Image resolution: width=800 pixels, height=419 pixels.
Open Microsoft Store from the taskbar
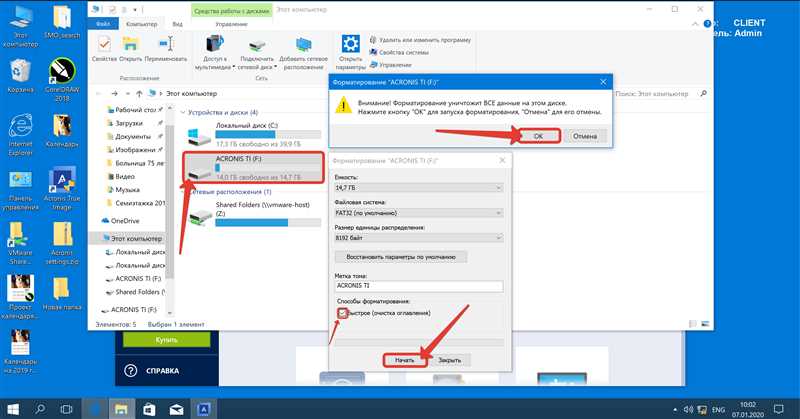coord(149,409)
